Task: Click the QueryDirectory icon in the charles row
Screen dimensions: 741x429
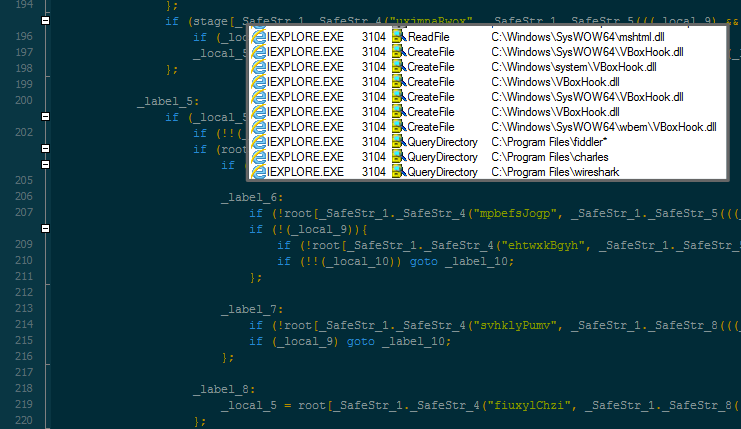Action: [x=398, y=157]
